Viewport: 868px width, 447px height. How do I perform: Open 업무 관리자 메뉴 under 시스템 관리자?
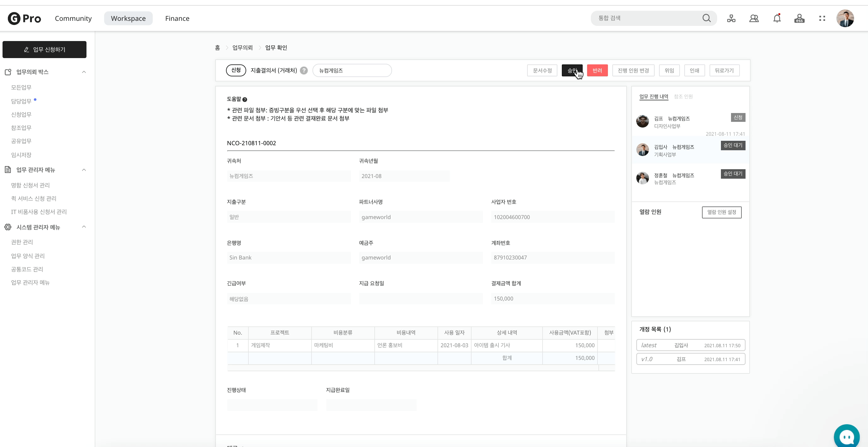[30, 283]
